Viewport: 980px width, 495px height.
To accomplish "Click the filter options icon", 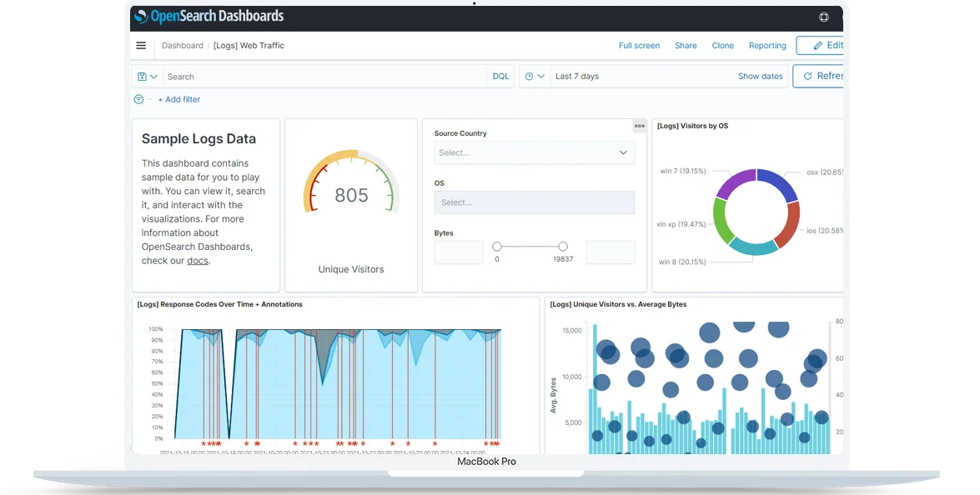I will (x=138, y=99).
